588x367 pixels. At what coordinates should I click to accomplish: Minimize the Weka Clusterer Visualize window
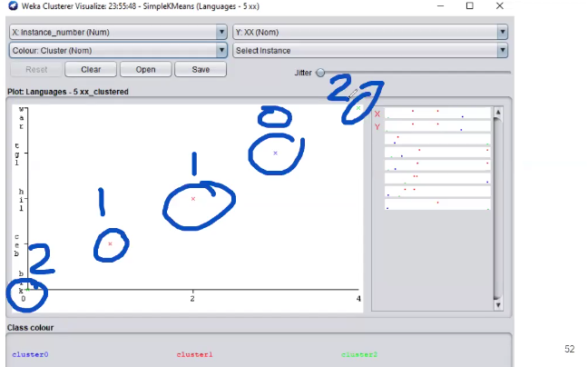point(441,5)
